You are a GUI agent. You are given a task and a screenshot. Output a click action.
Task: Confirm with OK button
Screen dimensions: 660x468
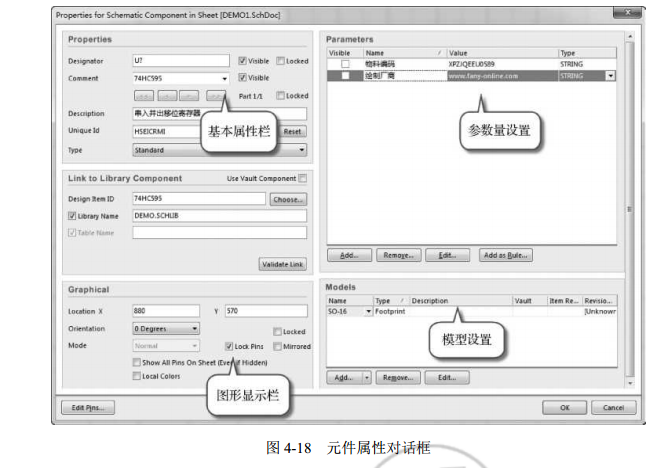pyautogui.click(x=564, y=407)
